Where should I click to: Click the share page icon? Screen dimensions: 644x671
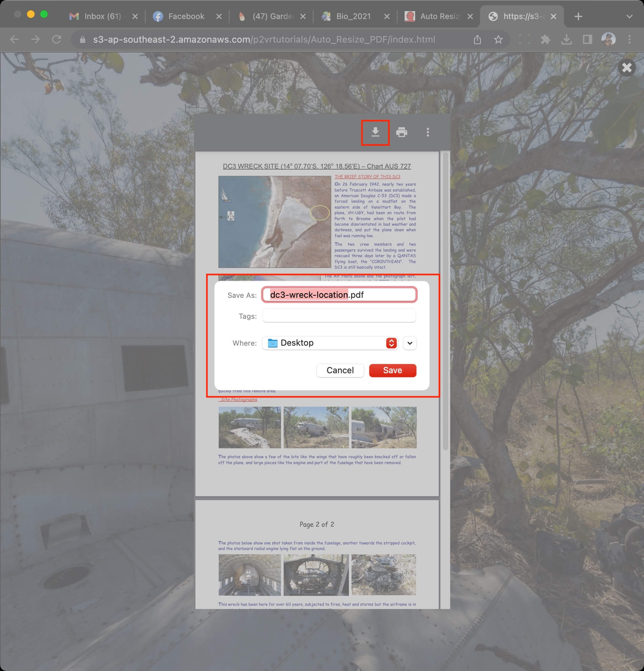coord(477,40)
